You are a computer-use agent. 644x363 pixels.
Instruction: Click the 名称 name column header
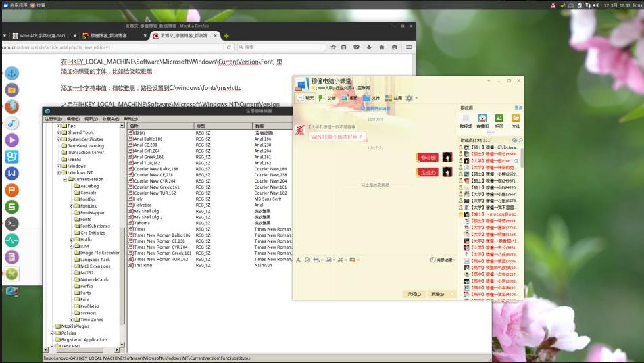[161, 126]
